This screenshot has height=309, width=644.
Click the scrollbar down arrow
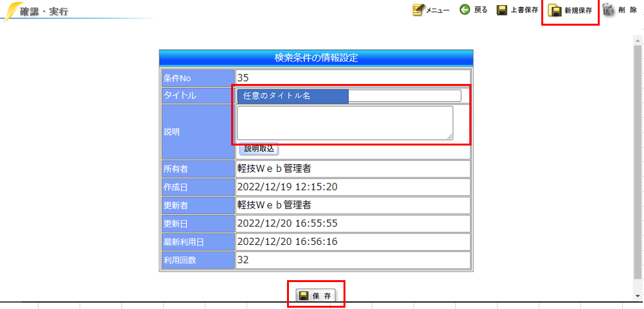pyautogui.click(x=638, y=296)
